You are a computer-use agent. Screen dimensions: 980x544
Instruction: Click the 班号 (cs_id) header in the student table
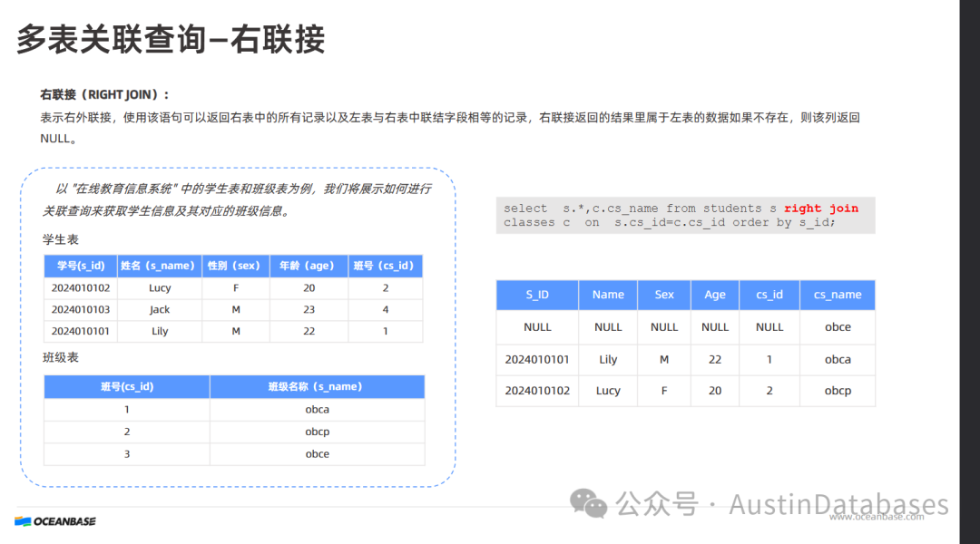click(x=385, y=266)
